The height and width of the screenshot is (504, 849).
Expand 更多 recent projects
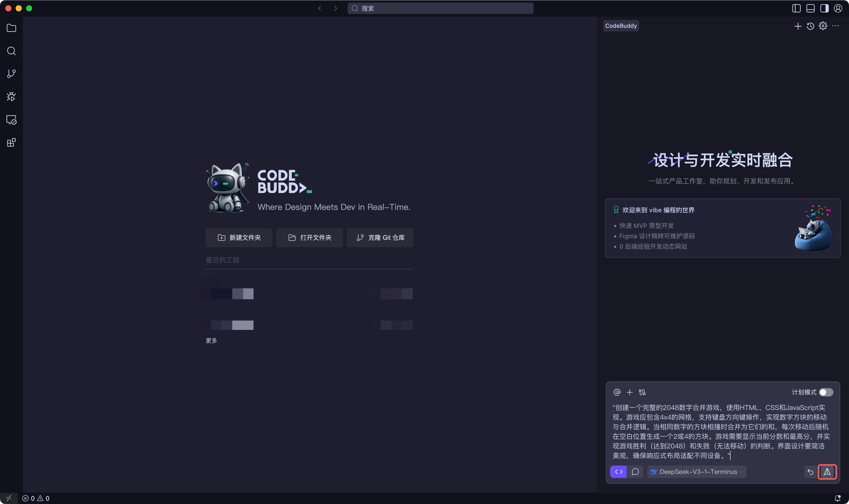click(211, 340)
